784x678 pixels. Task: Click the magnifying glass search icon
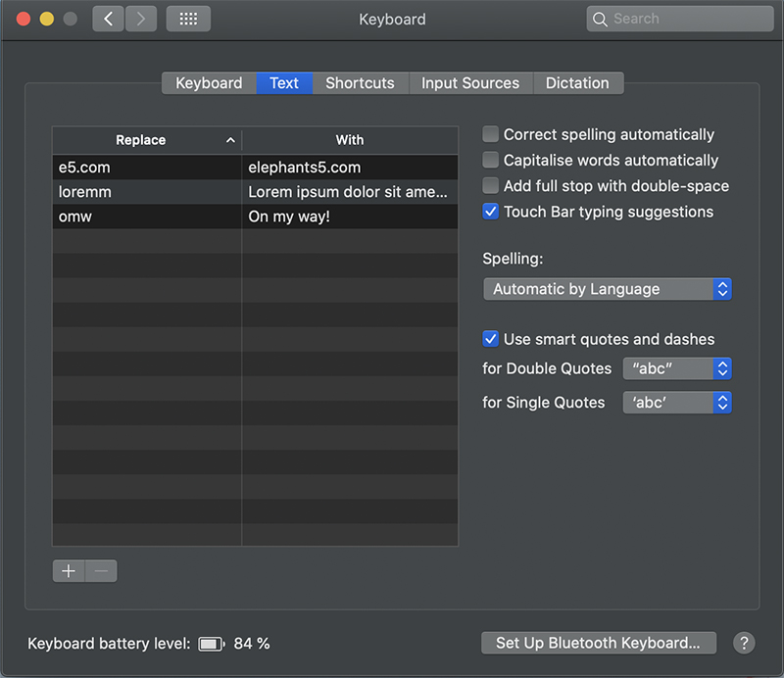(601, 19)
